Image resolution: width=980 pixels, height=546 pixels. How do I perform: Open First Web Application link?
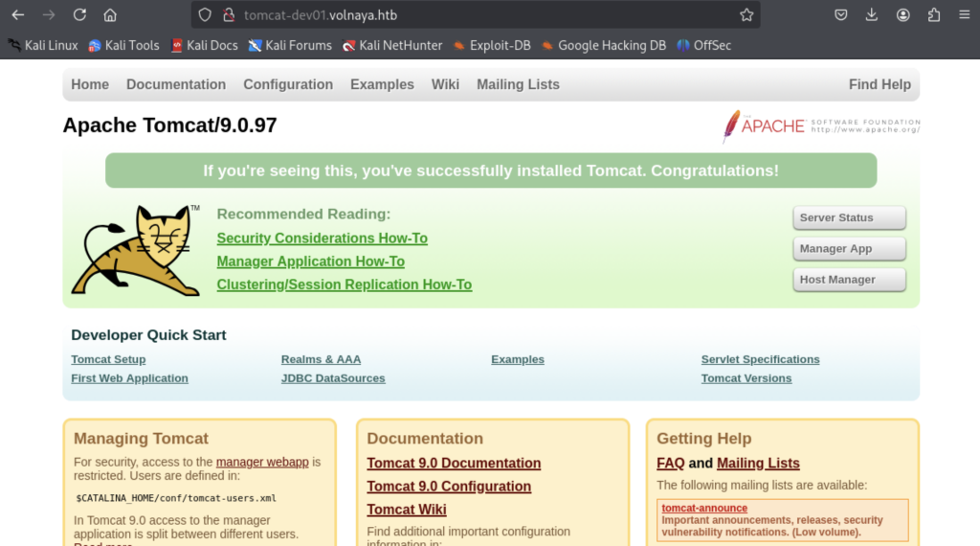tap(129, 378)
